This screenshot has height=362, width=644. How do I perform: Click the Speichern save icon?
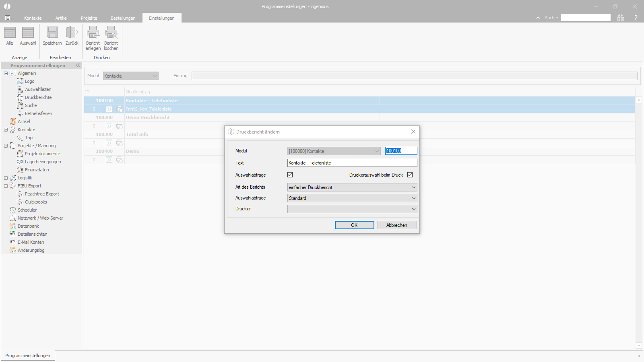52,33
